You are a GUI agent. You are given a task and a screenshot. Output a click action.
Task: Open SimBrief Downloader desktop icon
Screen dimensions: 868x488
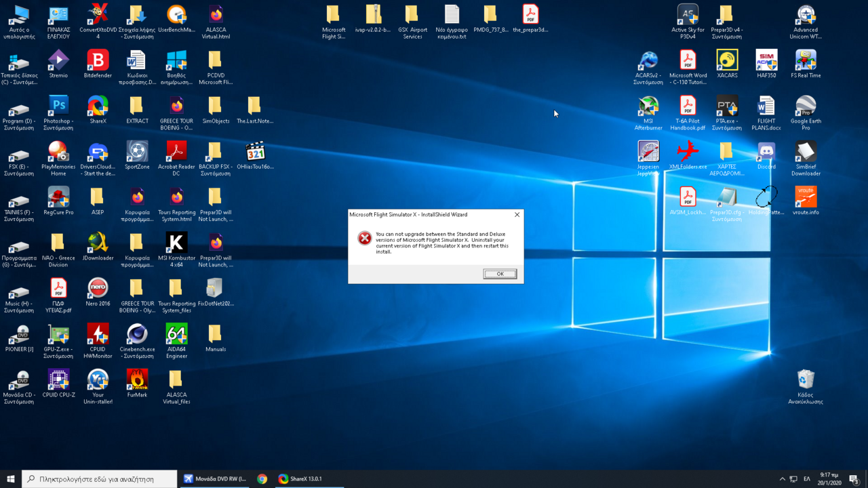pyautogui.click(x=806, y=158)
